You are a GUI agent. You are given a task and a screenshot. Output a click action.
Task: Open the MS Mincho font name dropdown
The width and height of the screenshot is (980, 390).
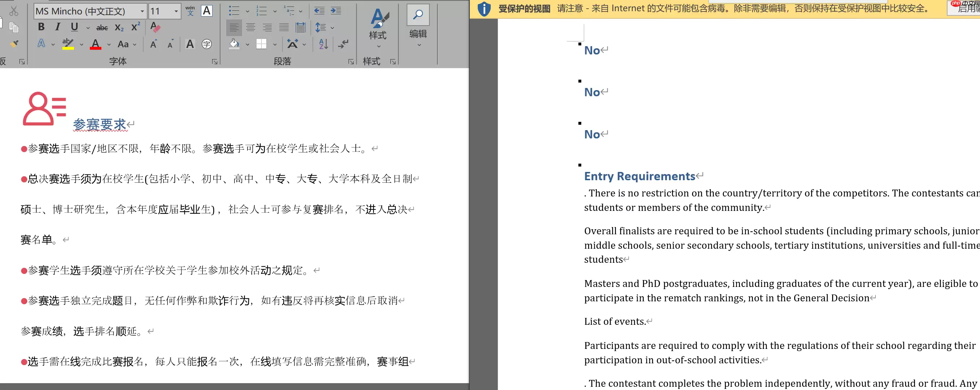tap(142, 11)
